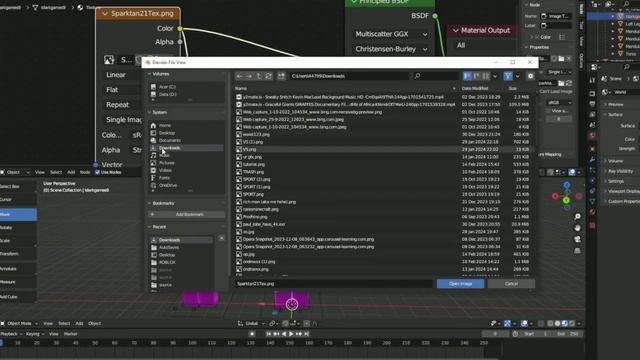This screenshot has height=360, width=640.
Task: Click the Open Image button
Action: click(460, 284)
